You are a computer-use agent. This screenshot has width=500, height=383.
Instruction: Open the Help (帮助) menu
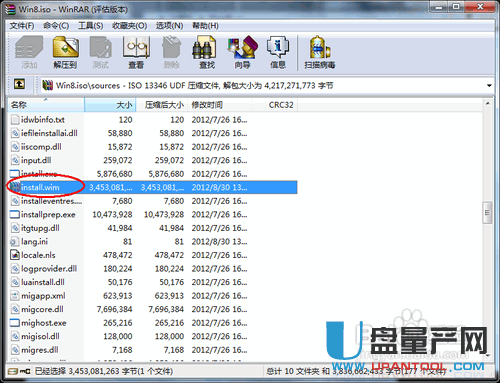pyautogui.click(x=205, y=26)
